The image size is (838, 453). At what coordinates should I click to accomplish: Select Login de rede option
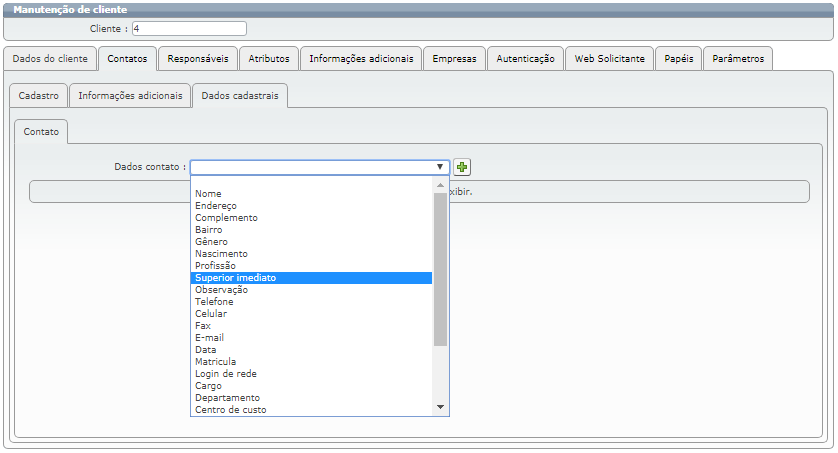(x=311, y=374)
